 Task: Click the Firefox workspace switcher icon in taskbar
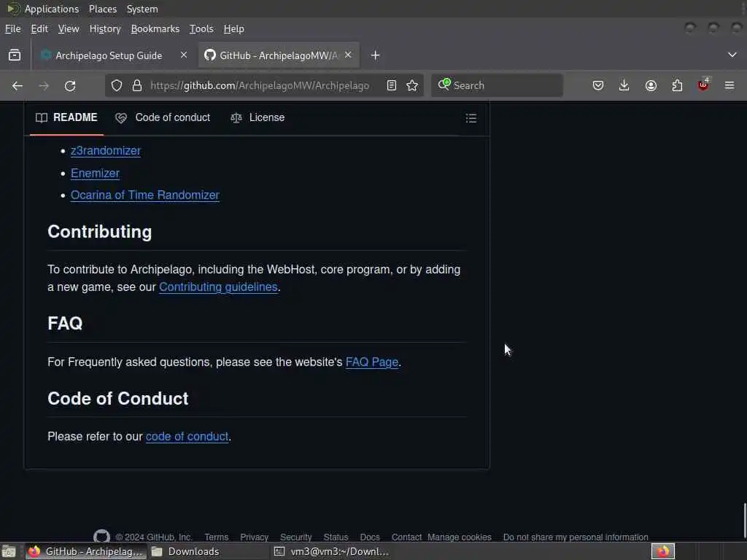click(x=663, y=551)
